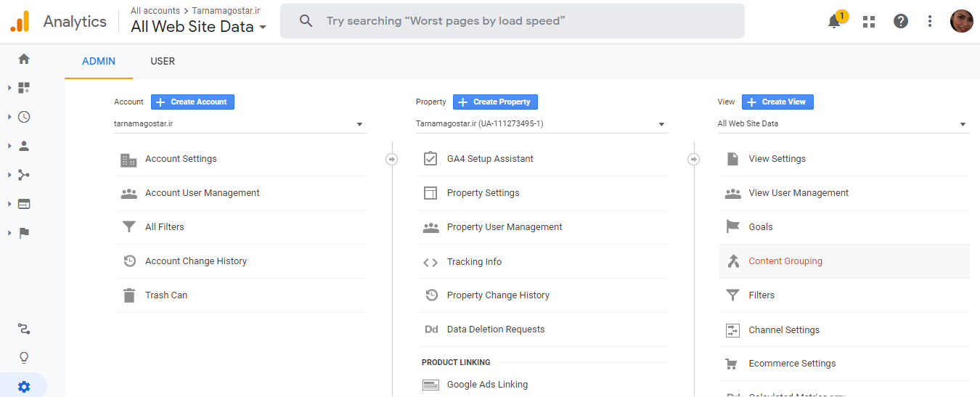Click the Tracking Info code icon

tap(430, 262)
